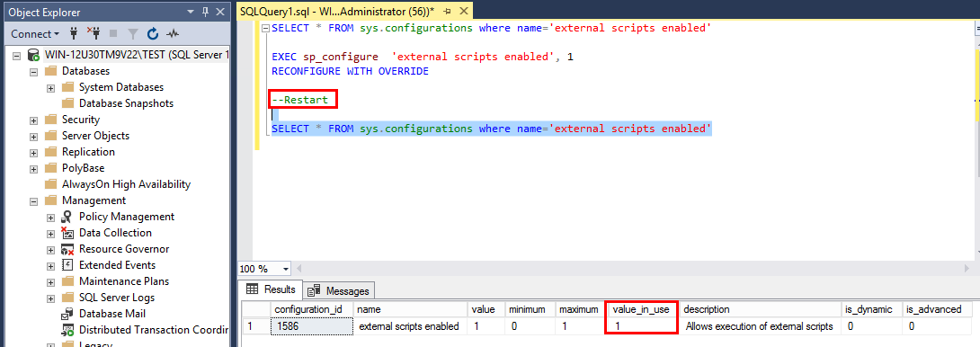
Task: Expand Extended Events node
Action: (51, 265)
